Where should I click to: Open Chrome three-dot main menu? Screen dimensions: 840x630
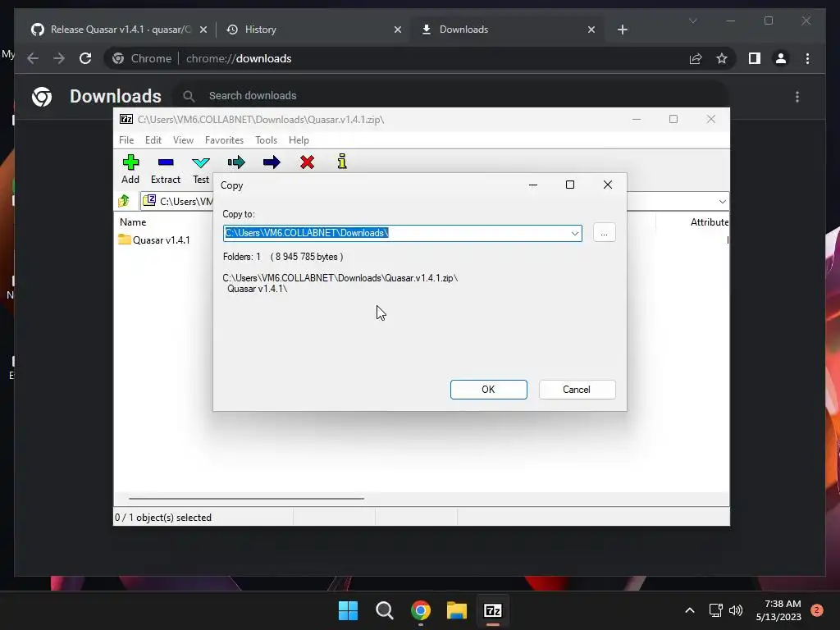coord(807,58)
